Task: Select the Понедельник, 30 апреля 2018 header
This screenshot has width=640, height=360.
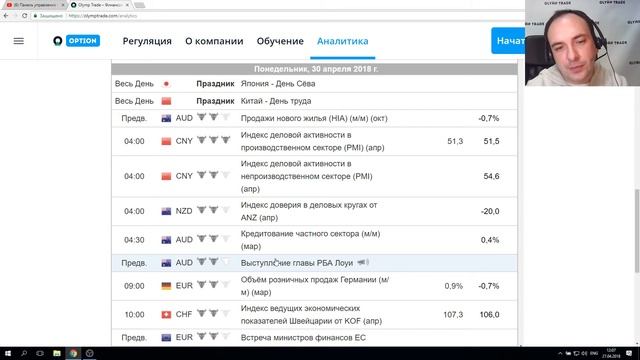Action: pyautogui.click(x=316, y=69)
